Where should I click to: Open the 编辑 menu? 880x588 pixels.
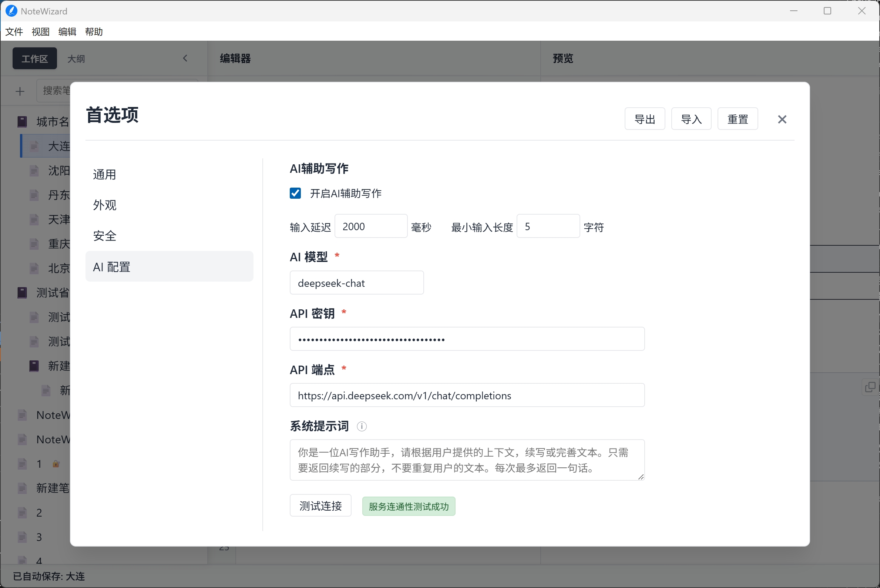point(67,31)
